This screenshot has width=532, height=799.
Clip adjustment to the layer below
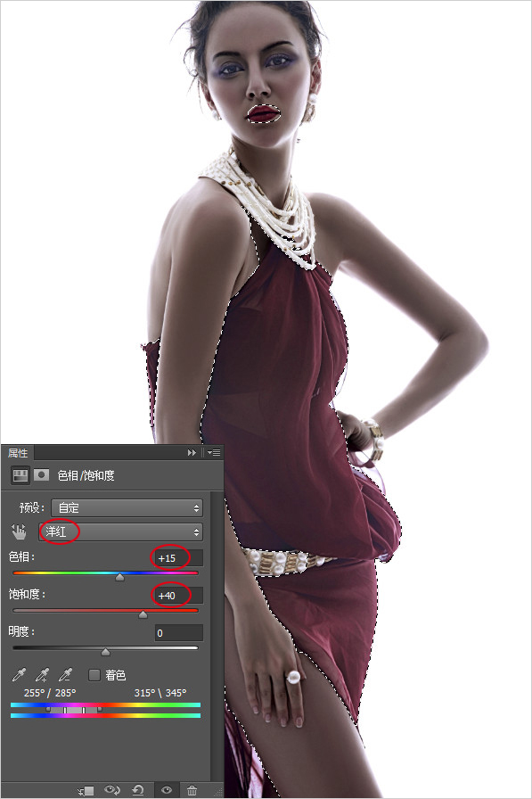86,790
